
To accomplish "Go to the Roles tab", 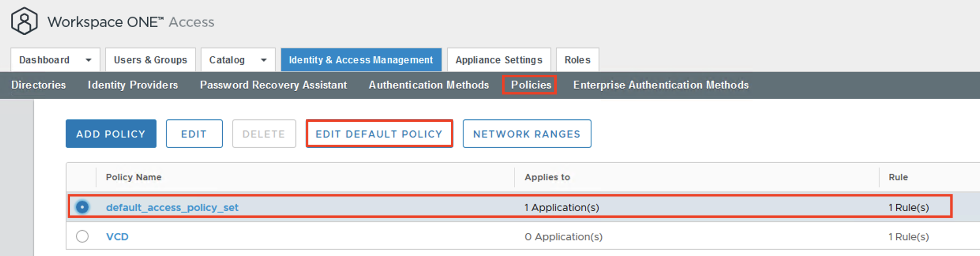I will click(577, 60).
